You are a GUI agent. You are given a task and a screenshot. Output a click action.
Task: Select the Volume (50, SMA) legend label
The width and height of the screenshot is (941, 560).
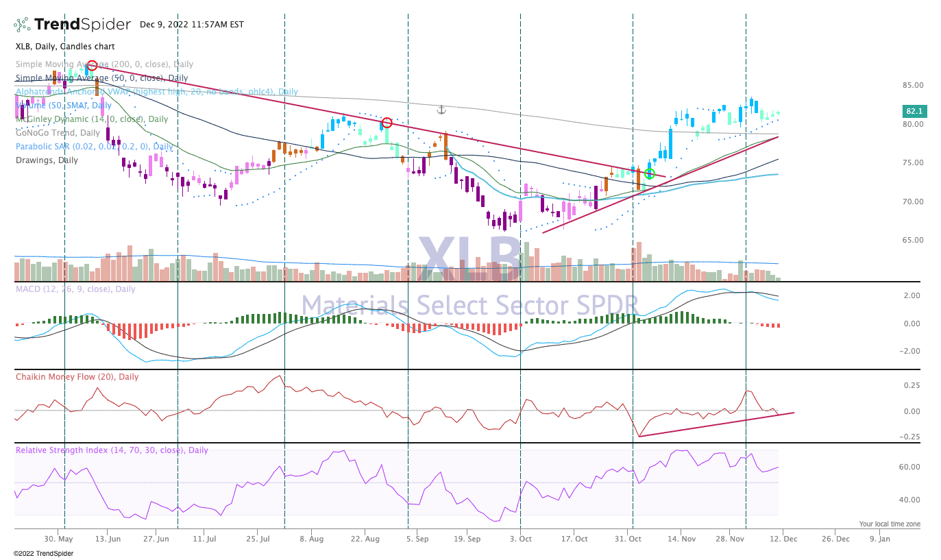[63, 106]
